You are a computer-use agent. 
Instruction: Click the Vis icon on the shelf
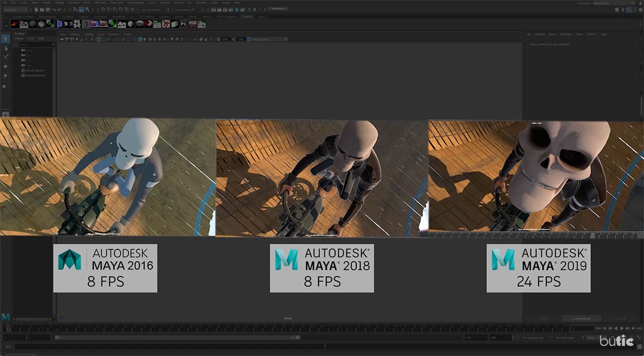click(x=157, y=24)
